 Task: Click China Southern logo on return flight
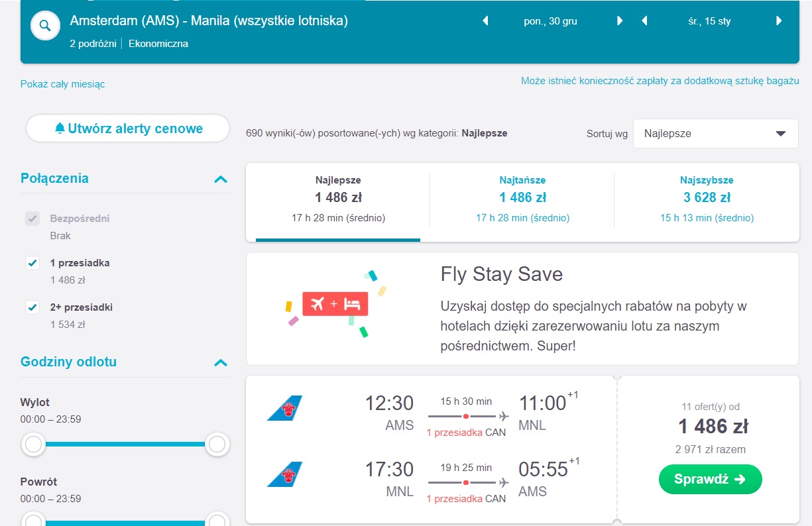pos(284,474)
